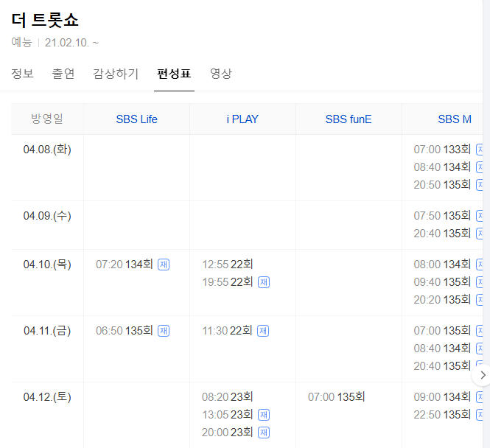Click the rerun badge next to 07:00 135회 SBS M on 04.11
The width and height of the screenshot is (490, 448).
coord(480,331)
